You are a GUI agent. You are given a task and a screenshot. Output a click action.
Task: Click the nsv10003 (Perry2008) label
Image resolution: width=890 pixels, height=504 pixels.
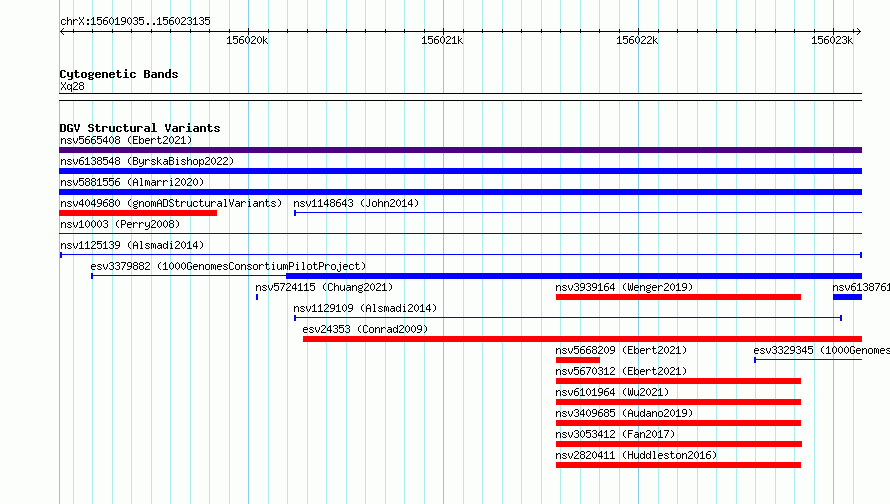(x=120, y=224)
